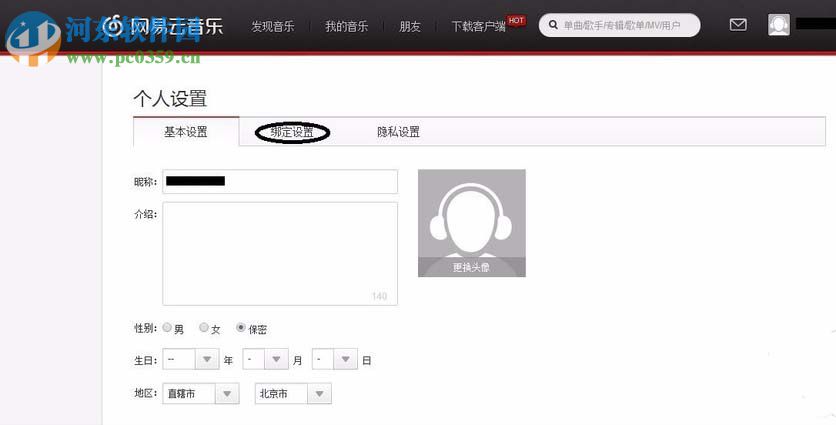The height and width of the screenshot is (425, 836).
Task: Open the mail message icon
Action: (x=738, y=25)
